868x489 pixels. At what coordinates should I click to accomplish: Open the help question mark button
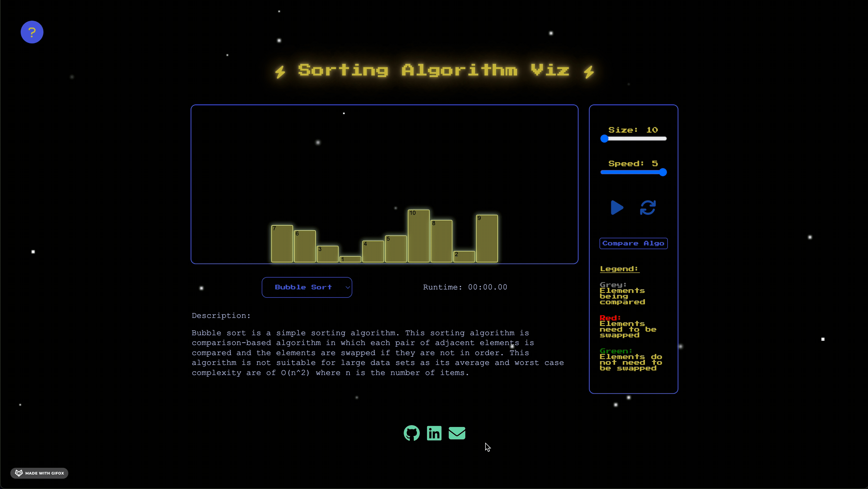coord(32,32)
